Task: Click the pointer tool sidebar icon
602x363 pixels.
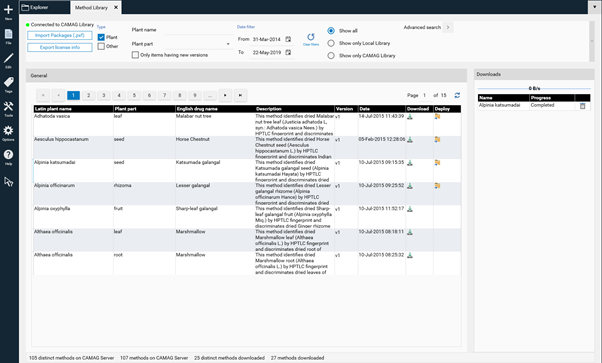Action: click(x=8, y=181)
